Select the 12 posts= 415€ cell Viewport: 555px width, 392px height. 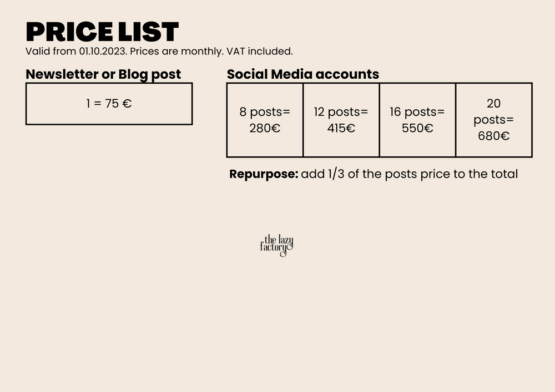click(341, 120)
